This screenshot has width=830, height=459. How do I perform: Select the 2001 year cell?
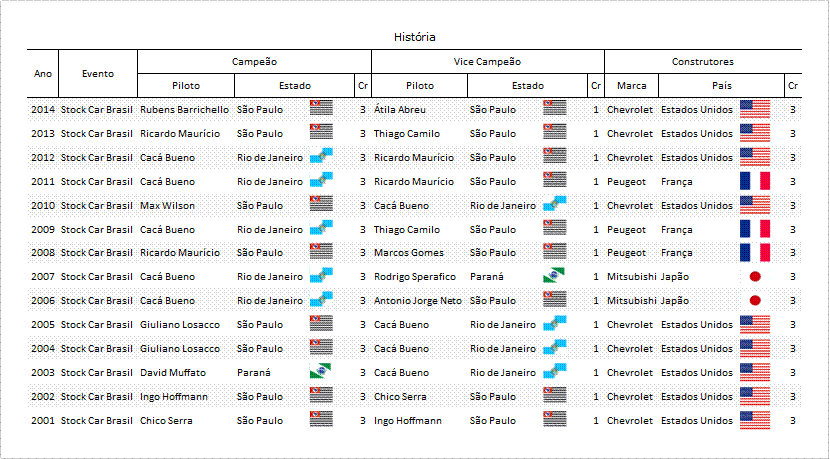pyautogui.click(x=43, y=420)
